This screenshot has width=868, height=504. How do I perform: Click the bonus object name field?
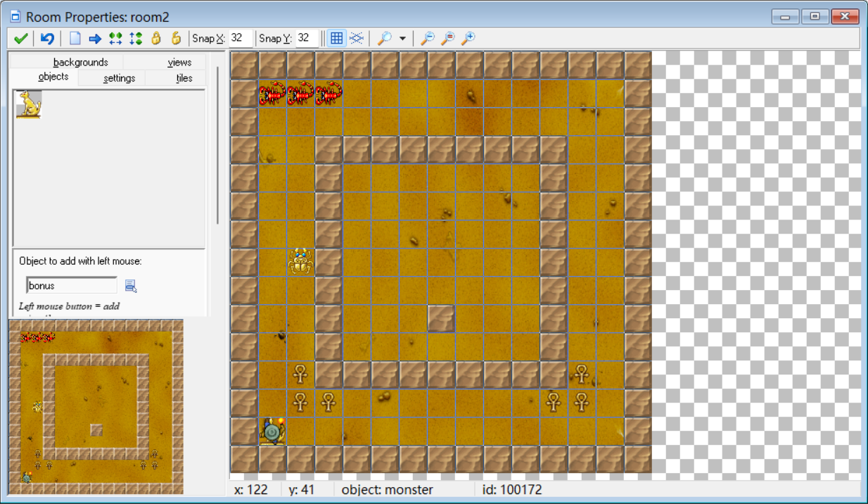[72, 285]
